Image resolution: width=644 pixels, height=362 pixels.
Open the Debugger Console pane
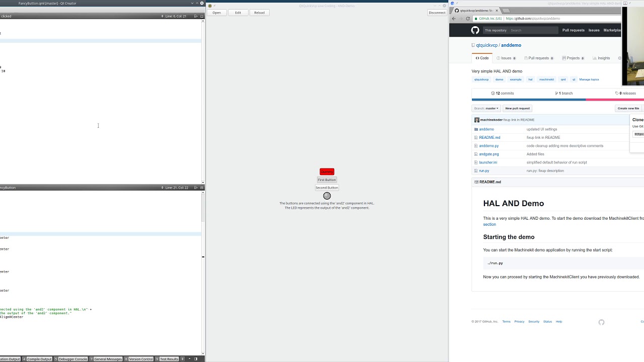(71, 359)
